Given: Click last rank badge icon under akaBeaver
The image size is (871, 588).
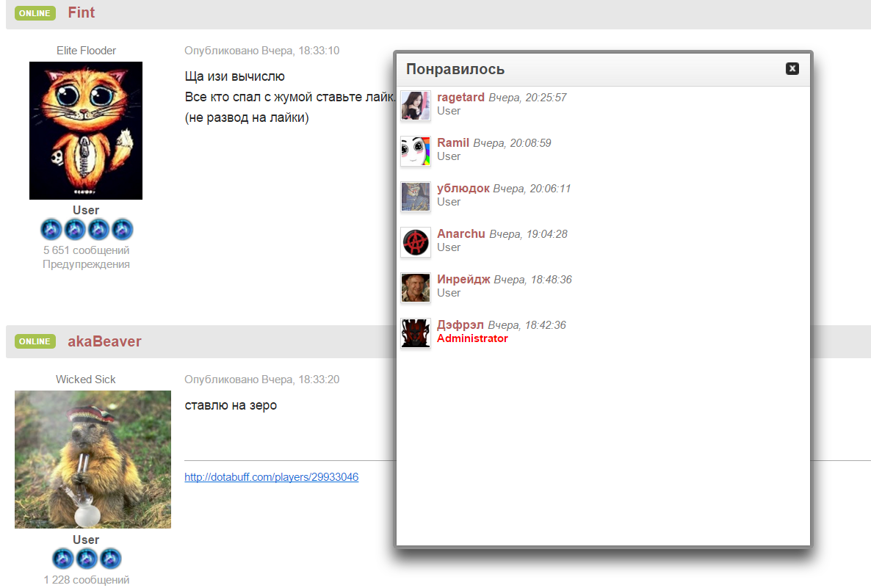Looking at the screenshot, I should point(111,559).
